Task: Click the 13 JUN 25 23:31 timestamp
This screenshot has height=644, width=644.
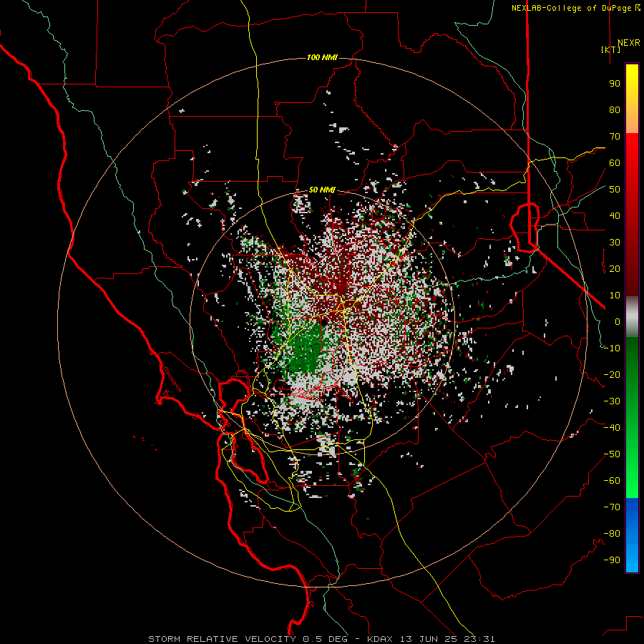Action: coord(447,639)
